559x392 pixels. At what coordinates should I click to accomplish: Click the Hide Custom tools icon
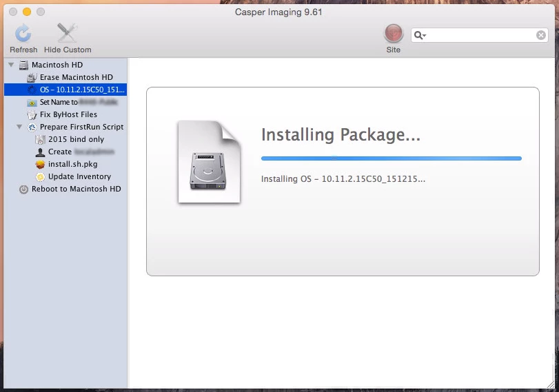(x=67, y=33)
